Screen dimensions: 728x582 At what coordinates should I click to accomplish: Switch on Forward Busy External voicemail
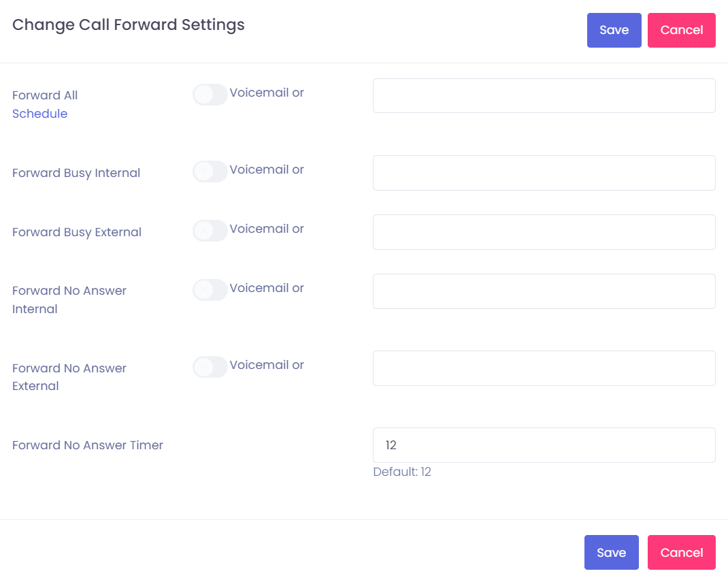tap(210, 231)
